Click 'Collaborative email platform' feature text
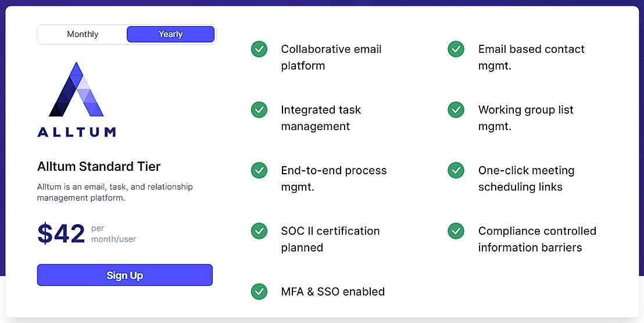The height and width of the screenshot is (323, 644). pos(331,58)
